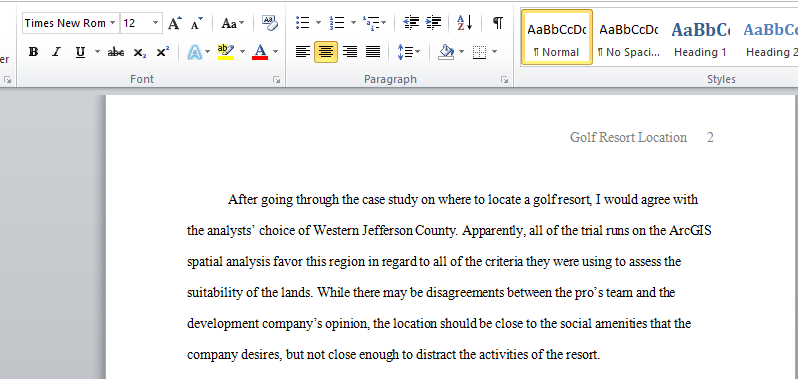
Task: Decrease paragraph indent
Action: click(x=411, y=23)
